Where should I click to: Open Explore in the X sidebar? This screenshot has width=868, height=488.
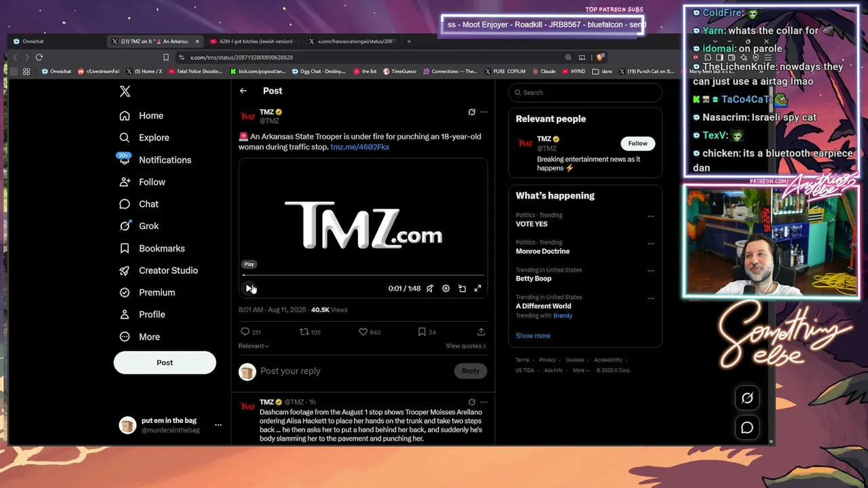[144, 138]
